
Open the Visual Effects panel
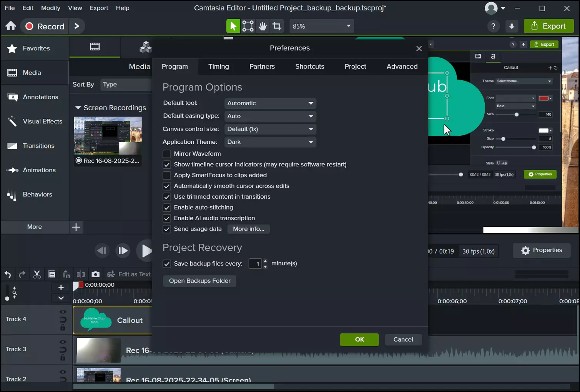pos(35,121)
